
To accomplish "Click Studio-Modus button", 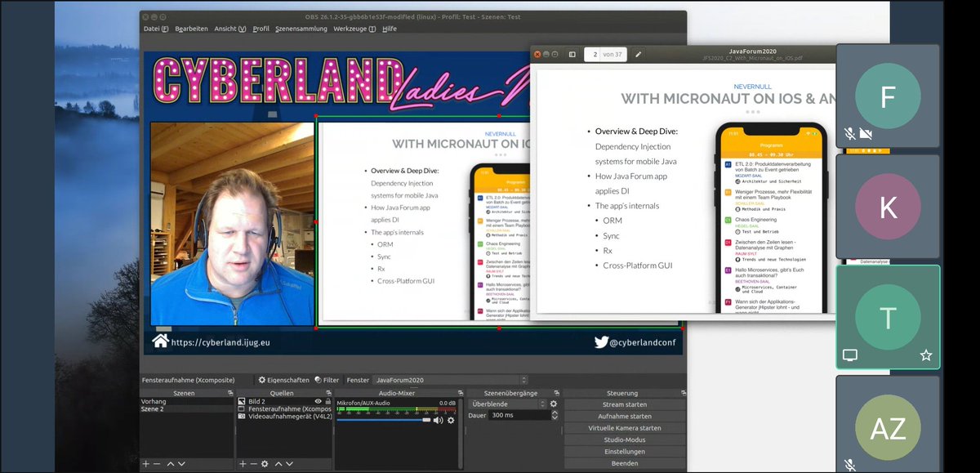I will pos(624,440).
